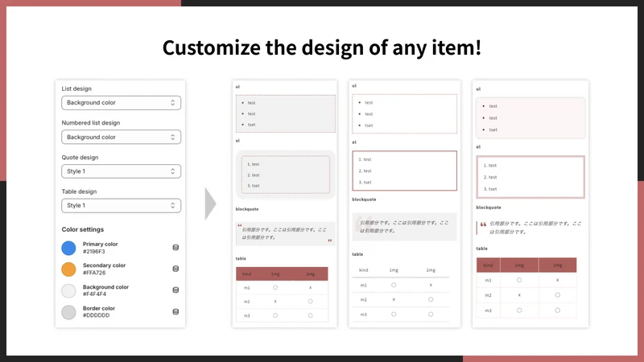Click the Secondary color orange swatch
The height and width of the screenshot is (362, 644).
click(68, 269)
